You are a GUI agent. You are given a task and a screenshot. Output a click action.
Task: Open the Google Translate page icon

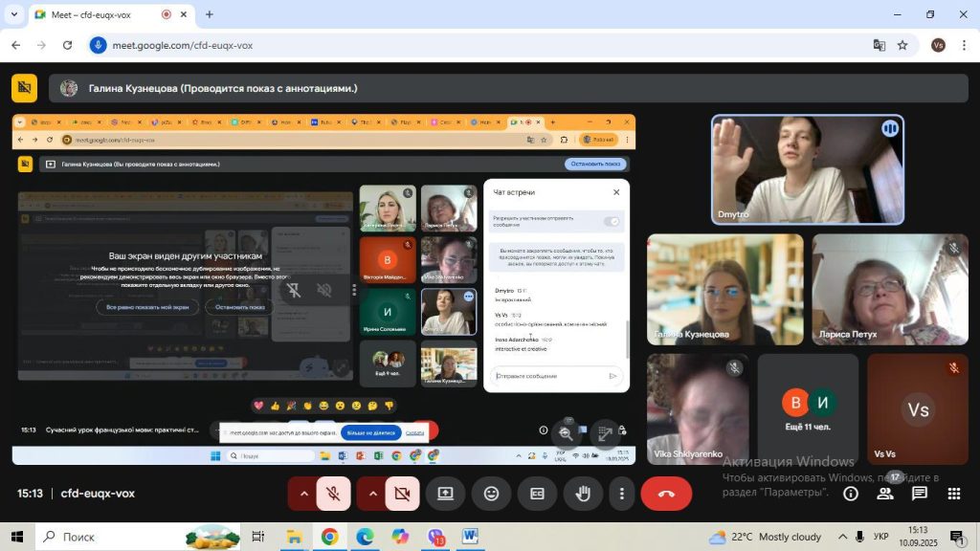[x=879, y=46]
